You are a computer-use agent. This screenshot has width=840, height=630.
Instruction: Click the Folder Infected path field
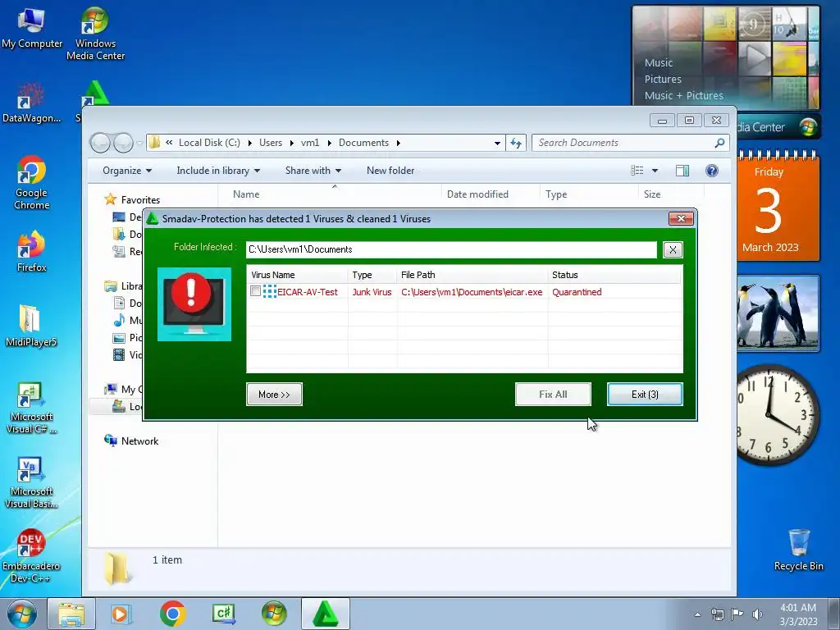pos(452,249)
